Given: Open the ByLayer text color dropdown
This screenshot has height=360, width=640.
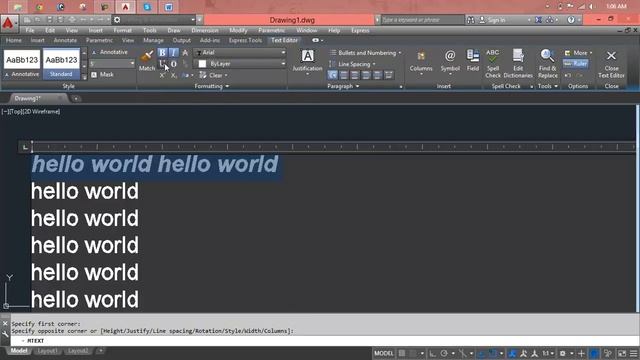Looking at the screenshot, I should [x=241, y=64].
